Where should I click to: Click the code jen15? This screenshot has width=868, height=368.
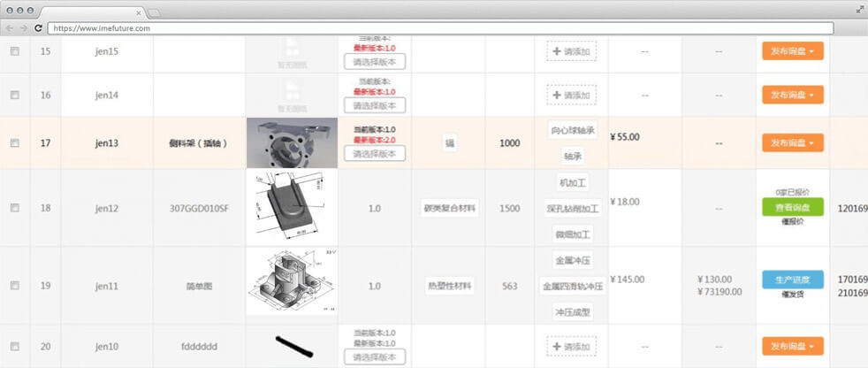click(x=107, y=51)
